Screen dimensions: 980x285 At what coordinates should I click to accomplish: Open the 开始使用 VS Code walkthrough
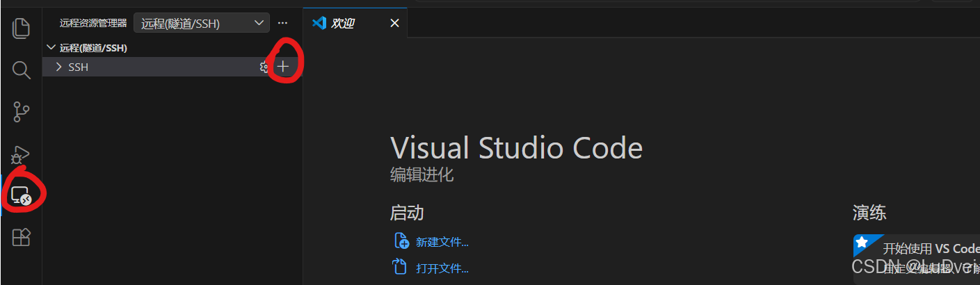point(917,259)
